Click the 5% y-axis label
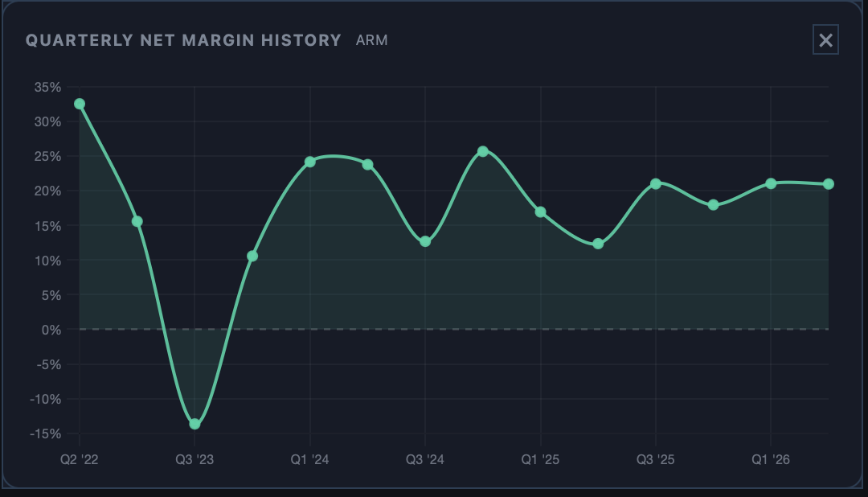This screenshot has width=868, height=497. coord(51,295)
